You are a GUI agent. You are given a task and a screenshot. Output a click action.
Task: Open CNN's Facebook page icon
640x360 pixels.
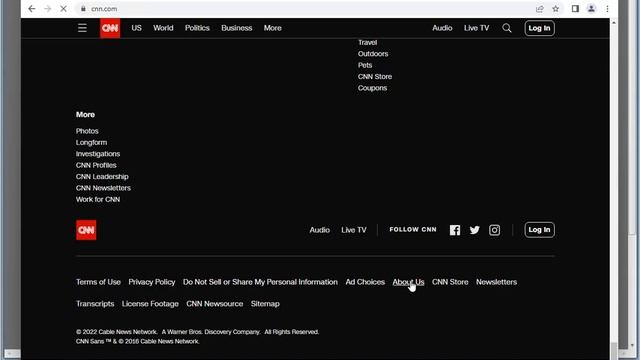tap(455, 230)
